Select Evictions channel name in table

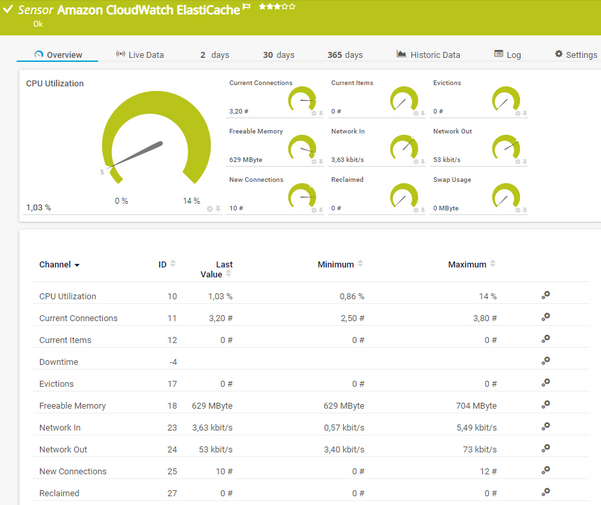56,384
